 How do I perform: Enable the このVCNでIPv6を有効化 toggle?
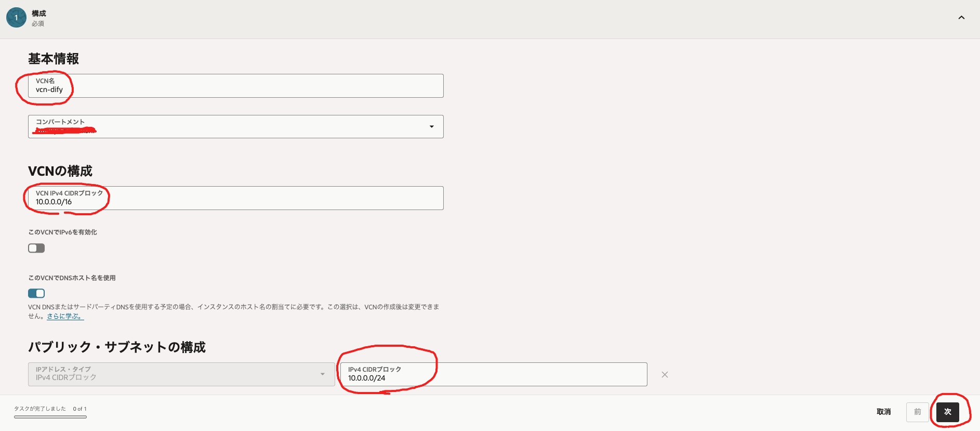(36, 248)
